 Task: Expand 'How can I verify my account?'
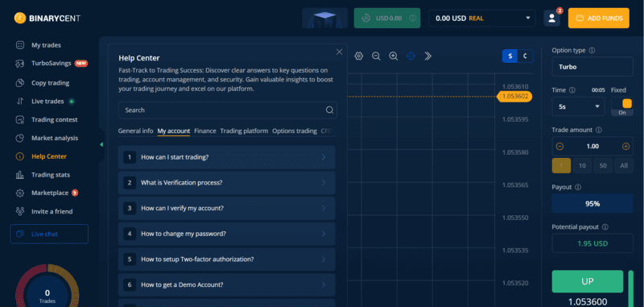click(227, 209)
